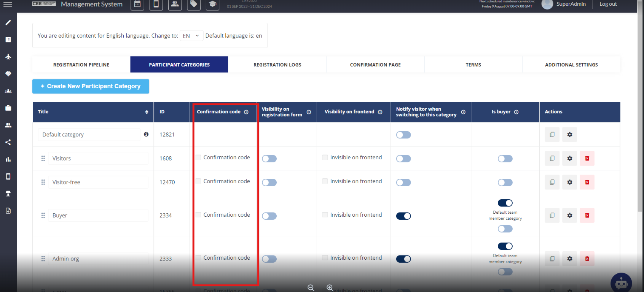This screenshot has height=292, width=644.
Task: Click the copy icon for Visitors row
Action: coord(552,159)
